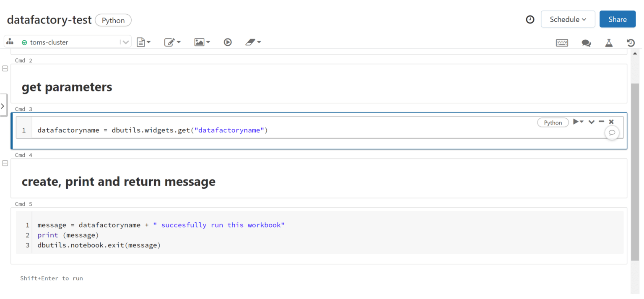This screenshot has width=644, height=299.
Task: Click the datafactory-test notebook title
Action: tap(49, 19)
